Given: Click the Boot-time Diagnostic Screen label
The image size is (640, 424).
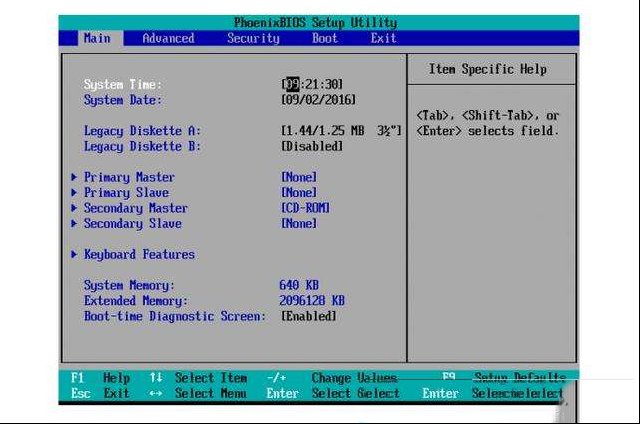Looking at the screenshot, I should pyautogui.click(x=175, y=316).
